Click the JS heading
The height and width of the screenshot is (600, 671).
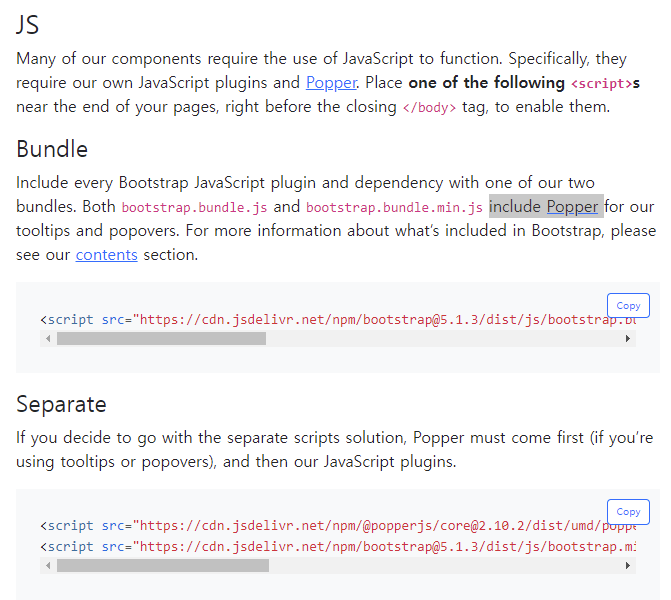point(28,25)
